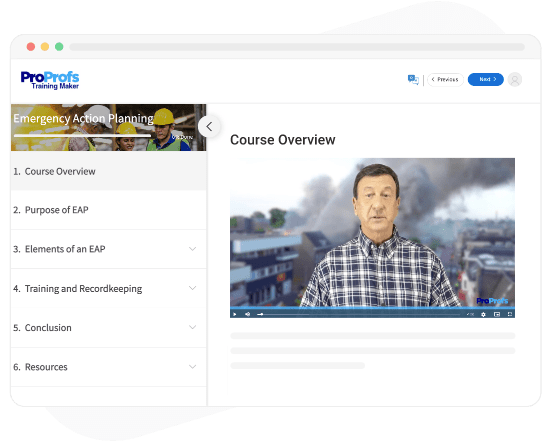The image size is (551, 442).
Task: Click the green maximize window dot
Action: (x=59, y=47)
